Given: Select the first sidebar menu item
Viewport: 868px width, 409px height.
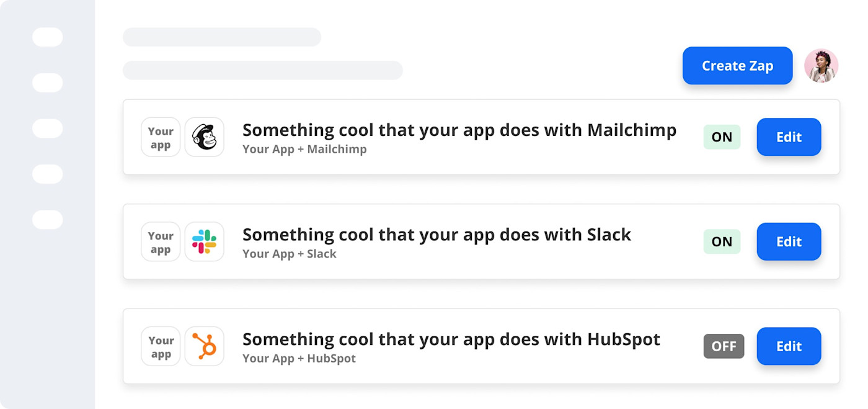Looking at the screenshot, I should (48, 37).
